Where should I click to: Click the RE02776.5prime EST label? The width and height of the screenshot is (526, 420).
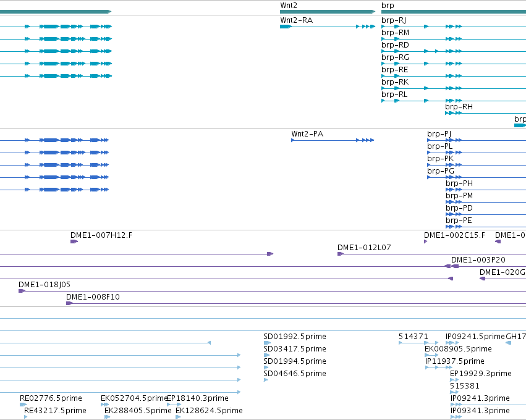51,398
